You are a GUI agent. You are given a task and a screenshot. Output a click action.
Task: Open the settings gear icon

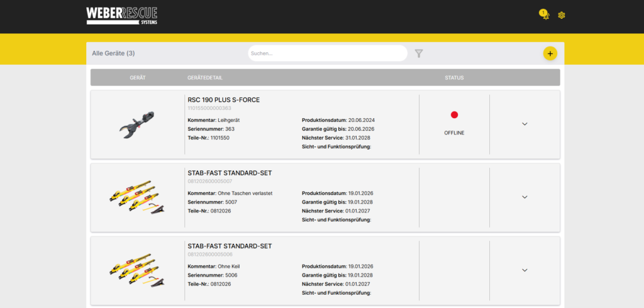(562, 15)
